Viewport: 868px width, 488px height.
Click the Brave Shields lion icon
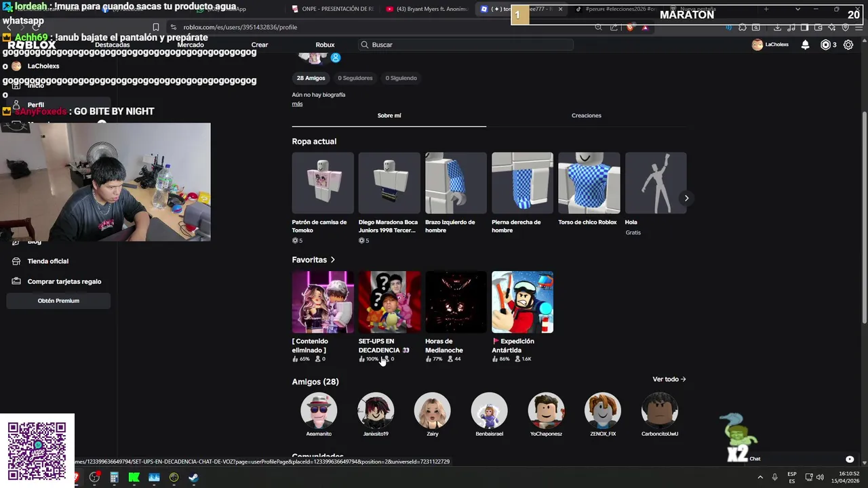pos(630,27)
